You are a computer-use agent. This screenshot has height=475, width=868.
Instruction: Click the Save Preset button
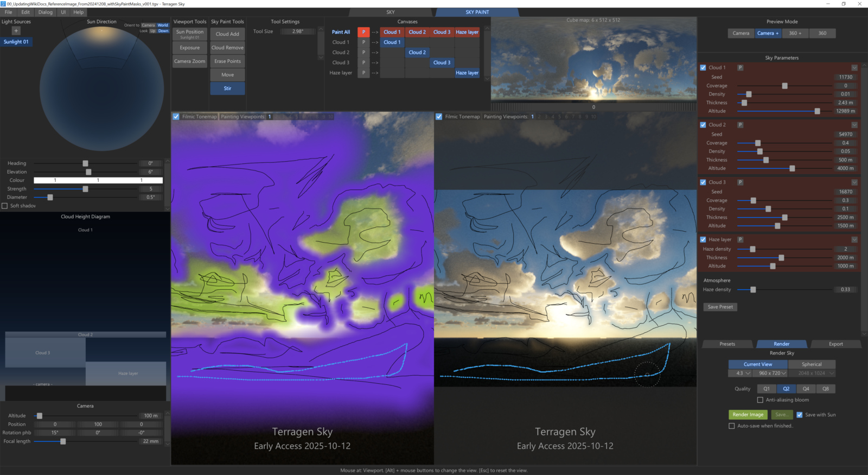[x=720, y=307]
